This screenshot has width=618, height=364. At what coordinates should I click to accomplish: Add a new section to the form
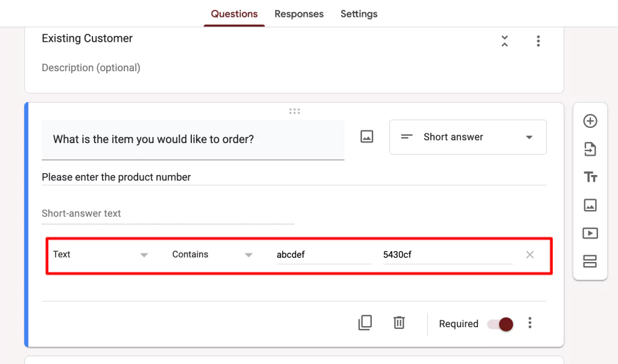pos(590,261)
